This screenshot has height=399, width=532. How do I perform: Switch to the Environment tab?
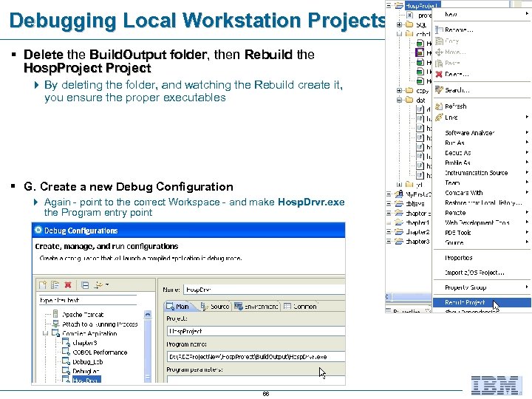(x=256, y=307)
